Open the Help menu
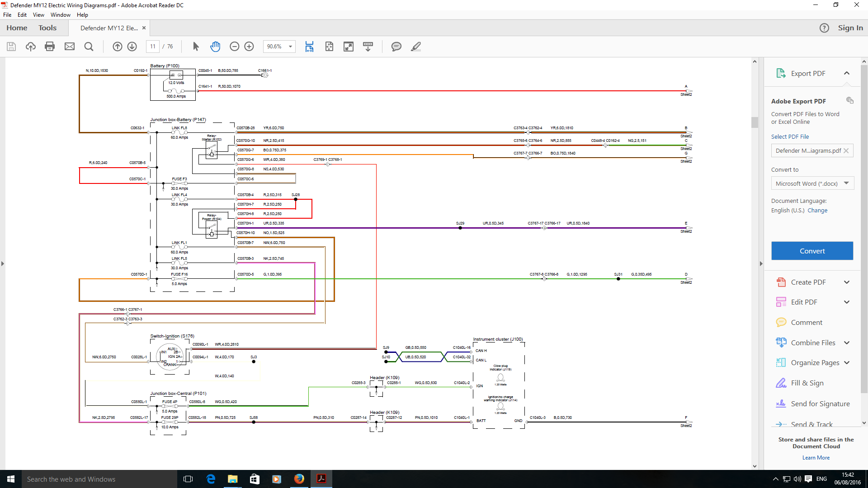The image size is (868, 488). 82,15
